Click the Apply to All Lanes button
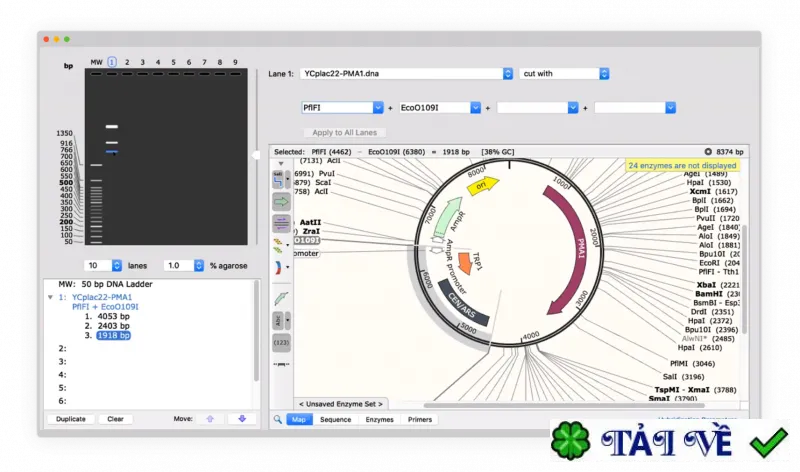 pos(344,133)
